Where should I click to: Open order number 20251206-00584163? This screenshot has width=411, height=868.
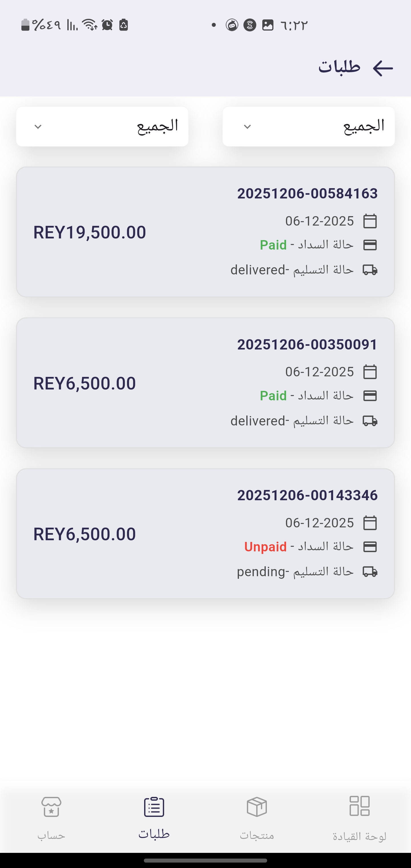[307, 193]
